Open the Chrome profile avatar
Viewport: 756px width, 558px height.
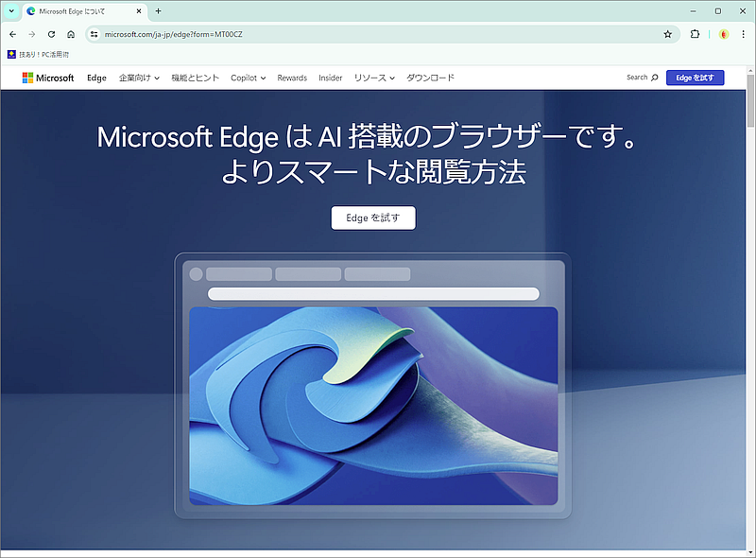click(724, 34)
